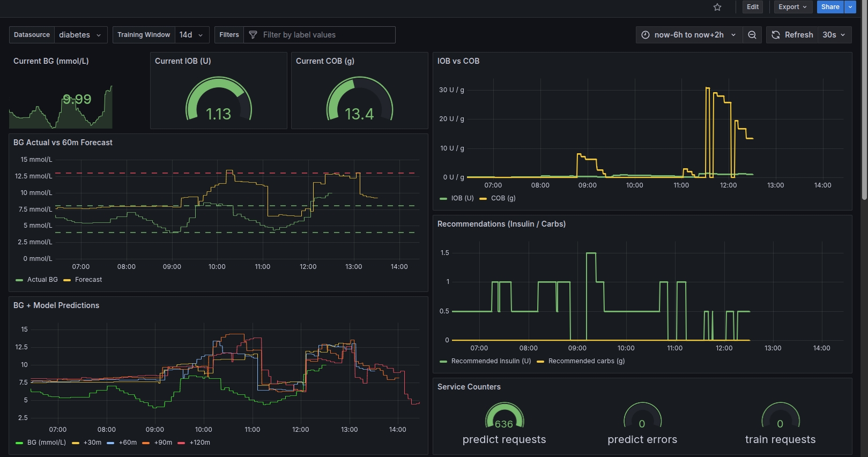Screen dimensions: 868x457
Task: Open the Export menu
Action: coord(792,7)
